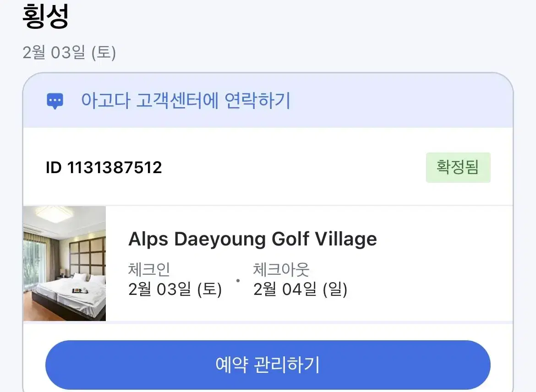Screen dimensions: 536x392
Task: Tap the word Village in the hotel name
Action: pyautogui.click(x=345, y=239)
